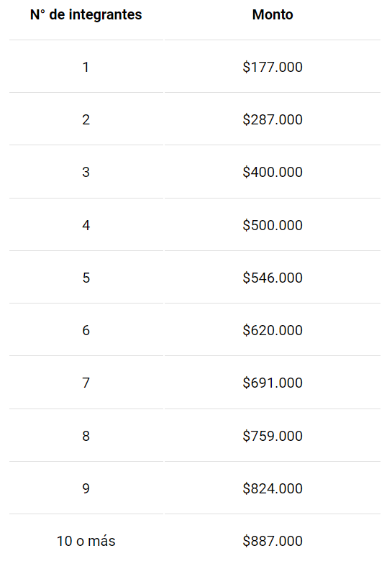Click the $500.000 amount cell

(x=273, y=225)
